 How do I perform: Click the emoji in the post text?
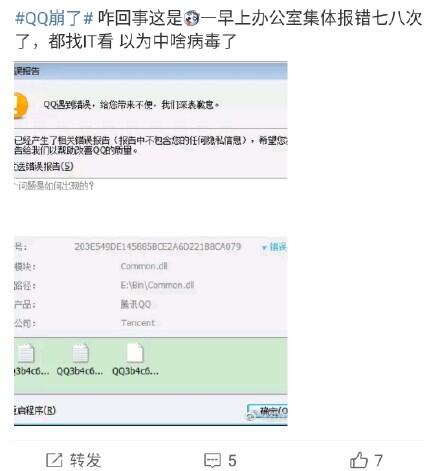[x=192, y=18]
